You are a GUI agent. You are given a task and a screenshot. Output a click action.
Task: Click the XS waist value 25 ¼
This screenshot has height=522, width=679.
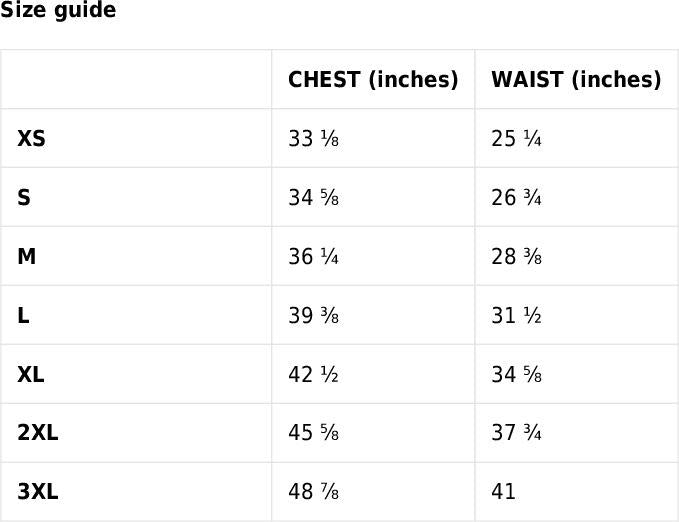point(516,139)
